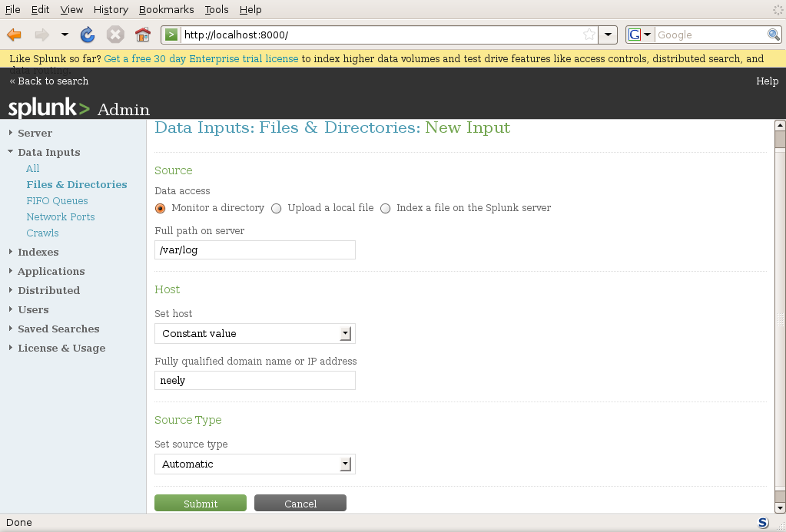Open the Set host dropdown
This screenshot has height=532, width=786.
click(255, 334)
